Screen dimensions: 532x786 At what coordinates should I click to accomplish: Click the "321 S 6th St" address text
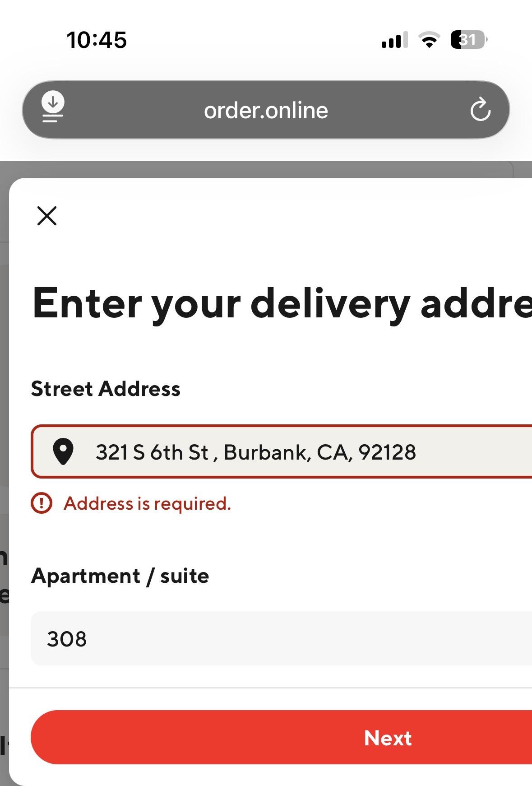(152, 452)
